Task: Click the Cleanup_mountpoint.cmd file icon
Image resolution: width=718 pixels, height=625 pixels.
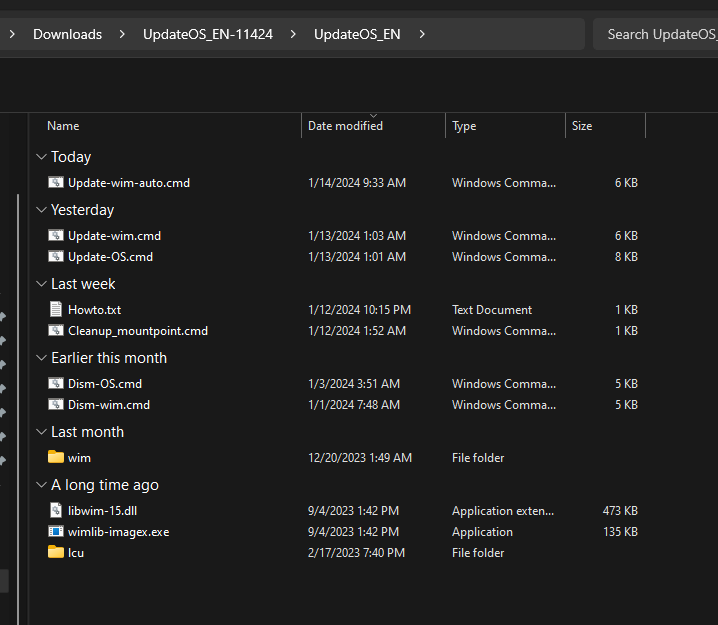Action: pos(56,331)
